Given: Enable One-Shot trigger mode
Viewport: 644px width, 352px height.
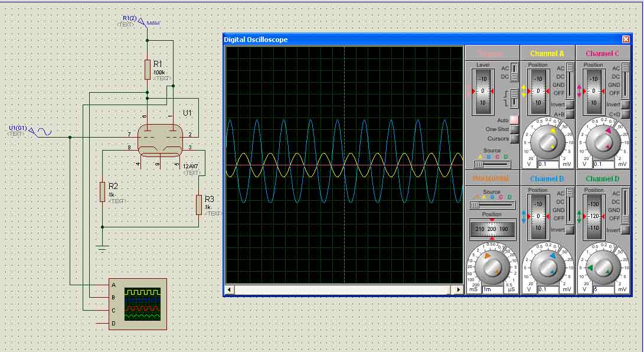Looking at the screenshot, I should 514,129.
